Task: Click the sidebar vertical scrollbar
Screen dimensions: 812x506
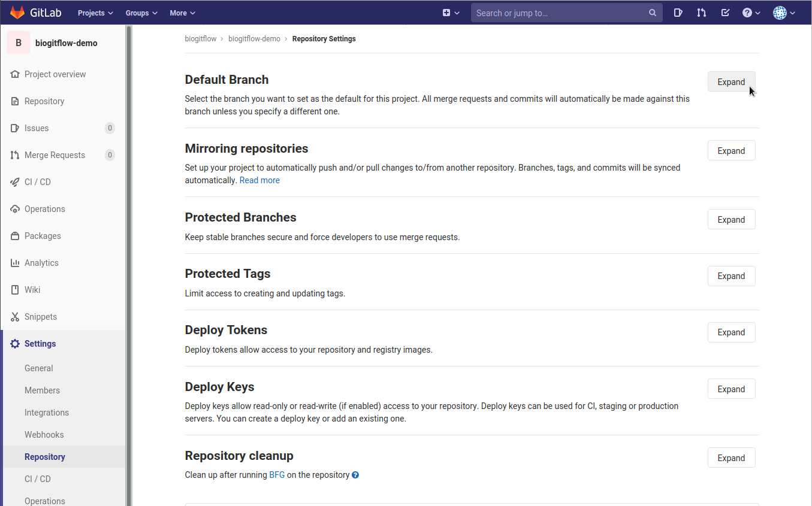Action: point(128,265)
